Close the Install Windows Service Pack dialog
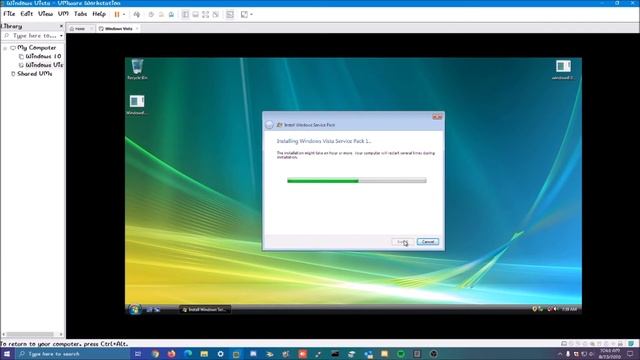The image size is (640, 360). coord(437,117)
